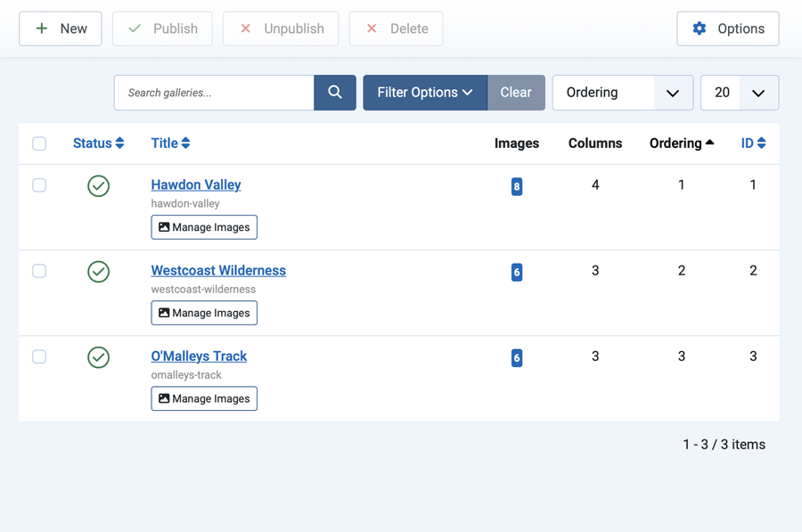Toggle published status icon for Hawdon Valley
Viewport: 802px width, 532px height.
[x=99, y=186]
